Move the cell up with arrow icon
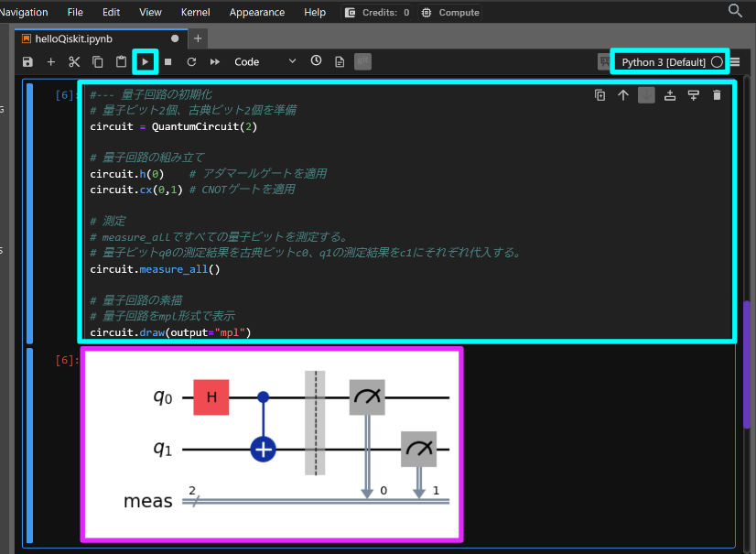756x554 pixels. (x=623, y=95)
